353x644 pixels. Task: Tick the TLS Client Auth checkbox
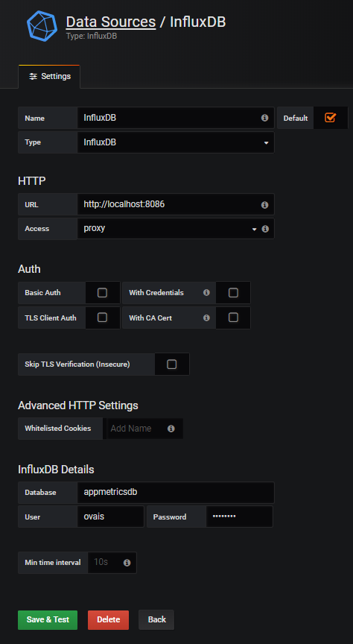pyautogui.click(x=102, y=318)
